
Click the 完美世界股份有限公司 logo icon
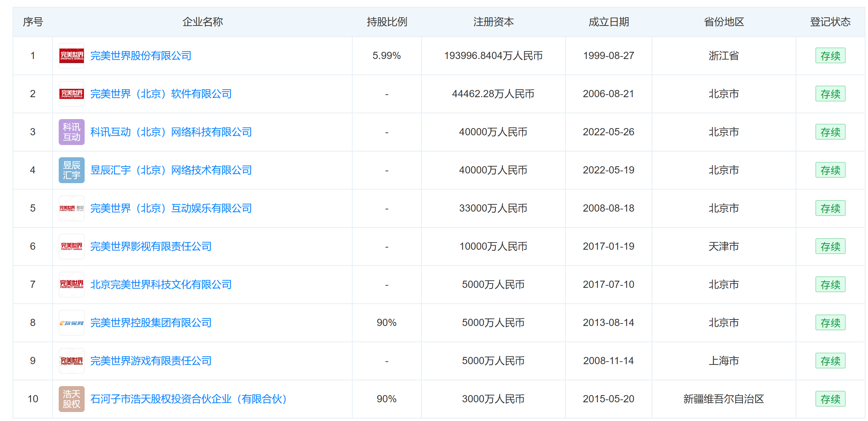point(72,56)
